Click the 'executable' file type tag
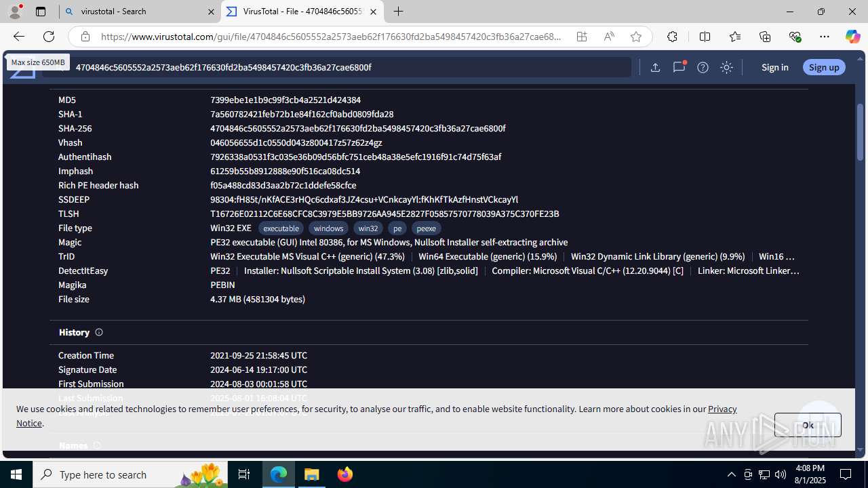This screenshot has width=868, height=488. tap(281, 228)
